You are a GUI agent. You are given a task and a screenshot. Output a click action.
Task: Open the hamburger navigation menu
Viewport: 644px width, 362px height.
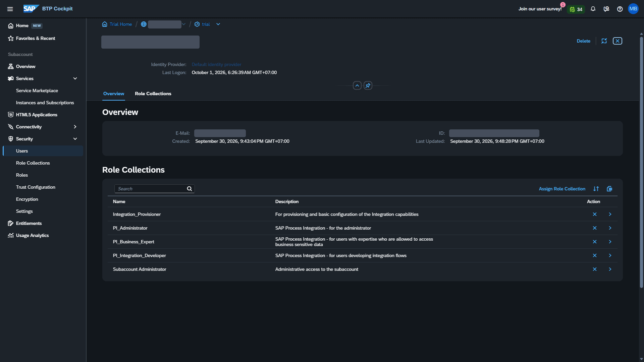10,9
